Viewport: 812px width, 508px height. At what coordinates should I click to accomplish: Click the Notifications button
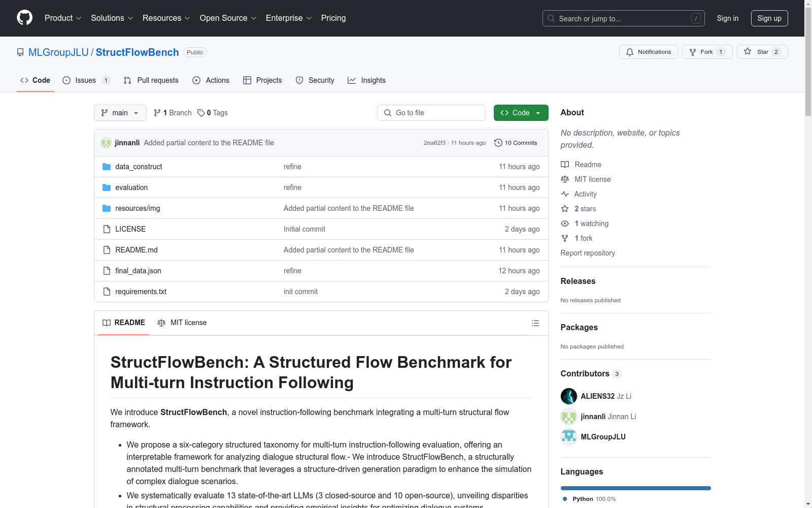pyautogui.click(x=649, y=52)
